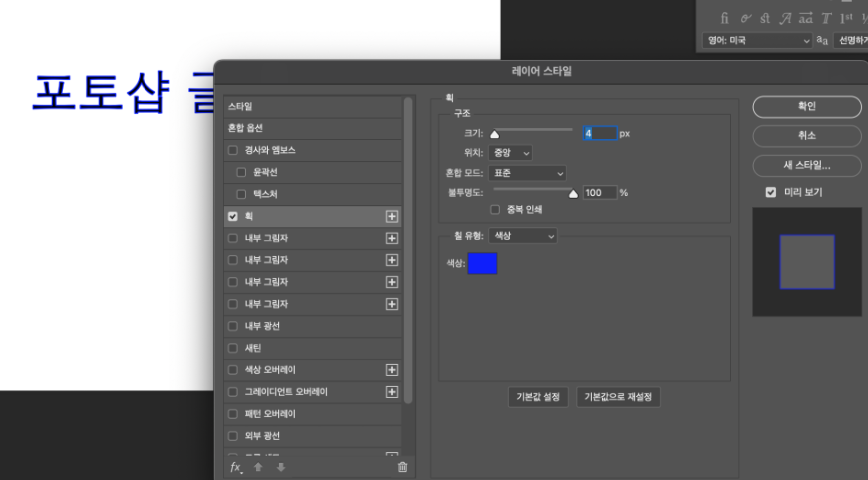Enable the 그레이디언트 오버레이 checkbox
The width and height of the screenshot is (868, 480).
pyautogui.click(x=233, y=392)
